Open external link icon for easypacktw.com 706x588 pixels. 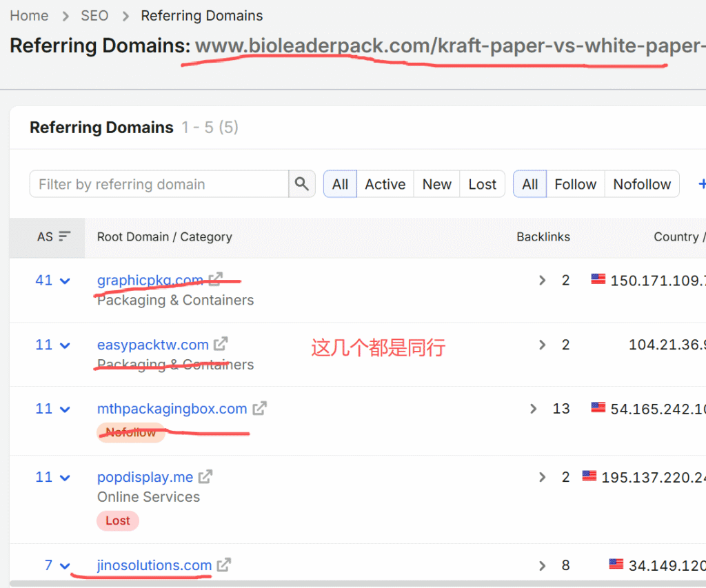point(221,345)
